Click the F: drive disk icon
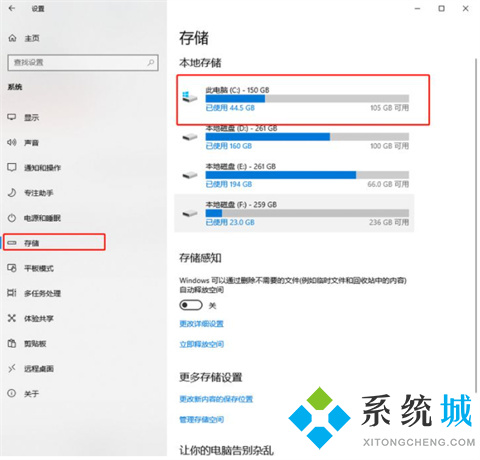Screen dimensions: 480x460 190,213
